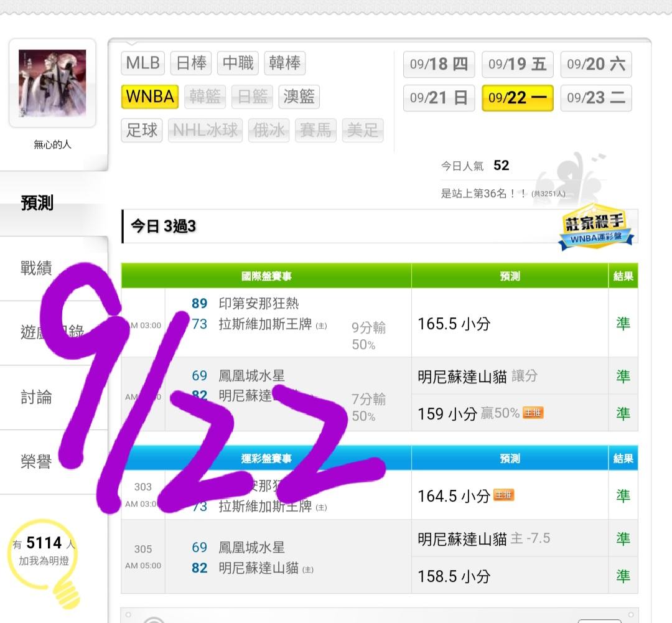Choose the 澳籃 league filter

coord(299,96)
